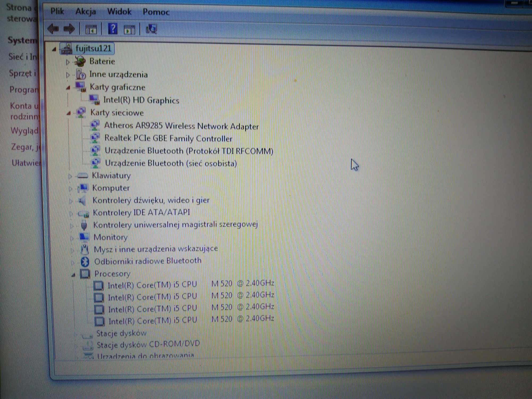The width and height of the screenshot is (532, 399).
Task: Click the Baterie category icon
Action: [x=80, y=61]
